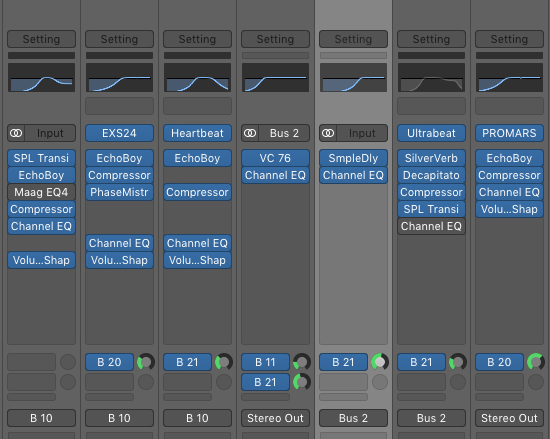
Task: Open the Setting menu on the Heartbeat strip
Action: [197, 39]
